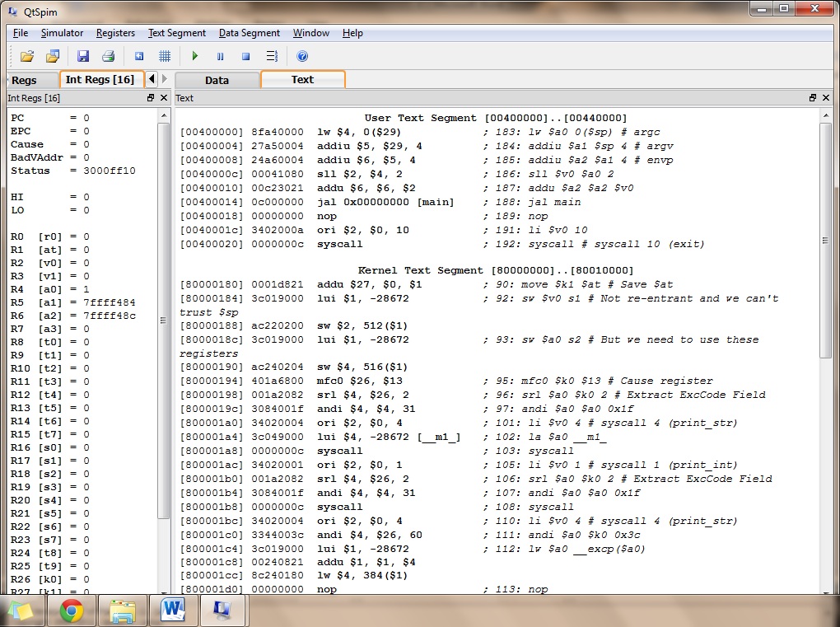Screen dimensions: 840x627
Task: Click the memory grid toolbar icon
Action: click(x=164, y=55)
